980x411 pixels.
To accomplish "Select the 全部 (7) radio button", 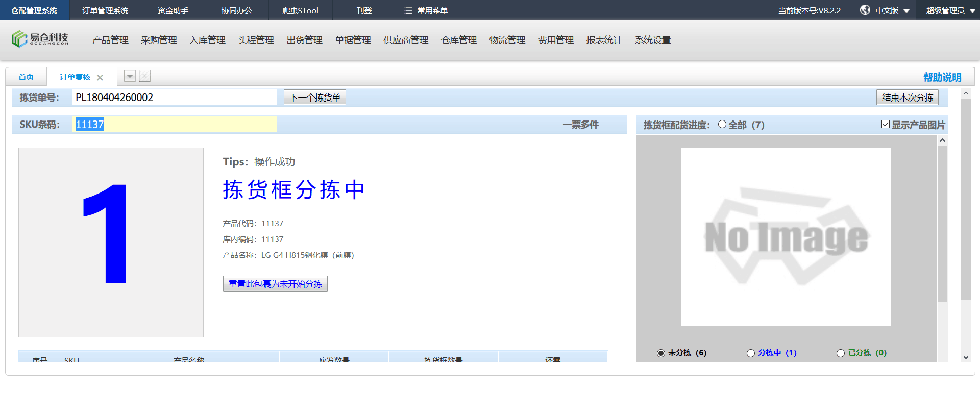I will (x=722, y=125).
